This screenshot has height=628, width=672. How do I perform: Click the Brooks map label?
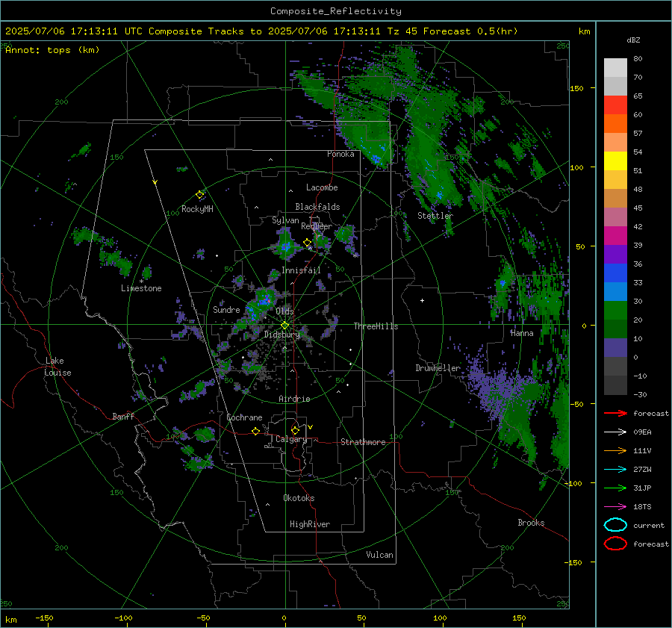coord(531,523)
